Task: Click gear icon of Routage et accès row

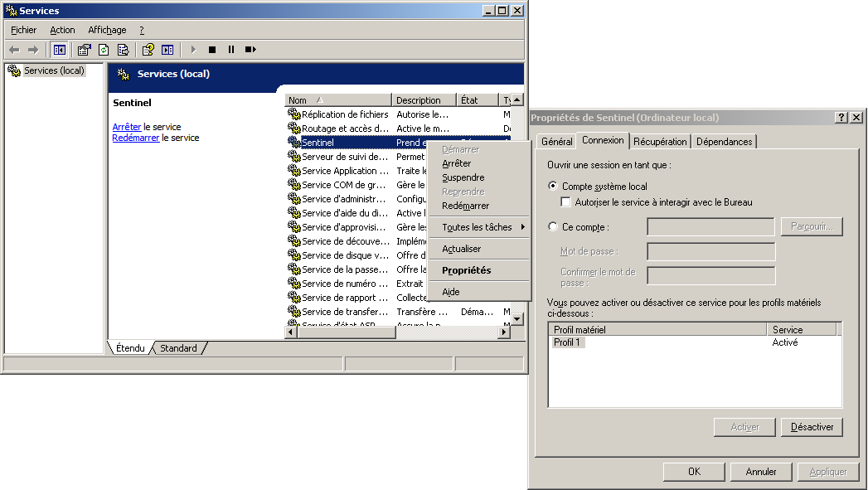Action: click(294, 129)
